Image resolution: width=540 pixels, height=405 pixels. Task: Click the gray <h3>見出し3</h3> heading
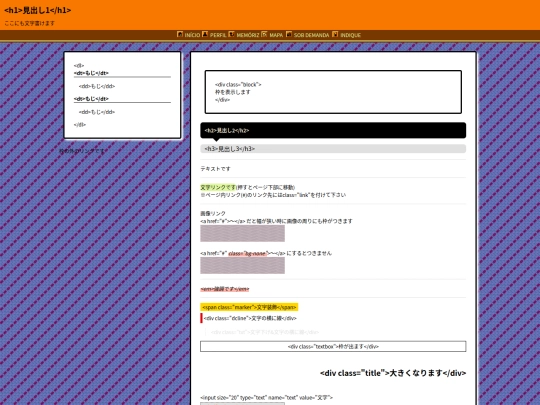[333, 149]
